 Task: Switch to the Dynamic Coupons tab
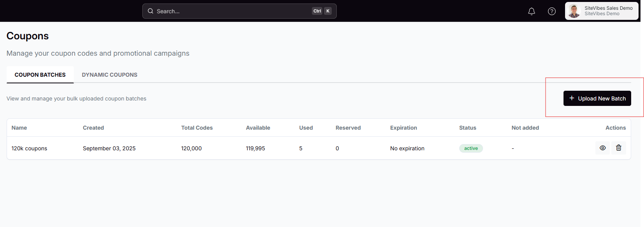coord(109,75)
